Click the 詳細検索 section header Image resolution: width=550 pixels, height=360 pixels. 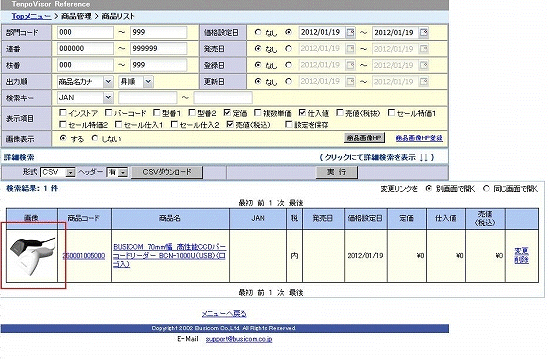[x=19, y=157]
